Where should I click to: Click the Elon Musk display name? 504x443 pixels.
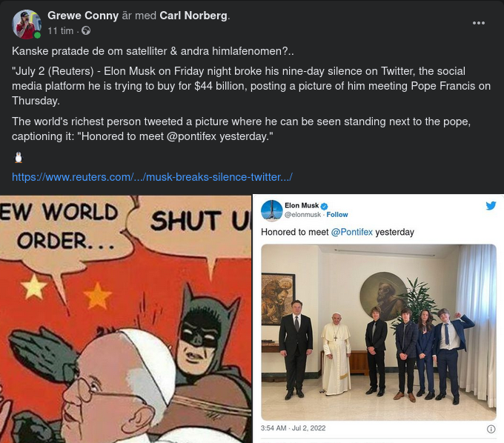tap(301, 205)
